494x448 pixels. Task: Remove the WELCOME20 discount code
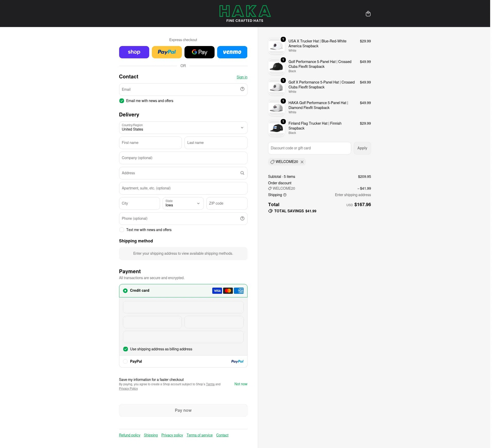click(x=302, y=162)
